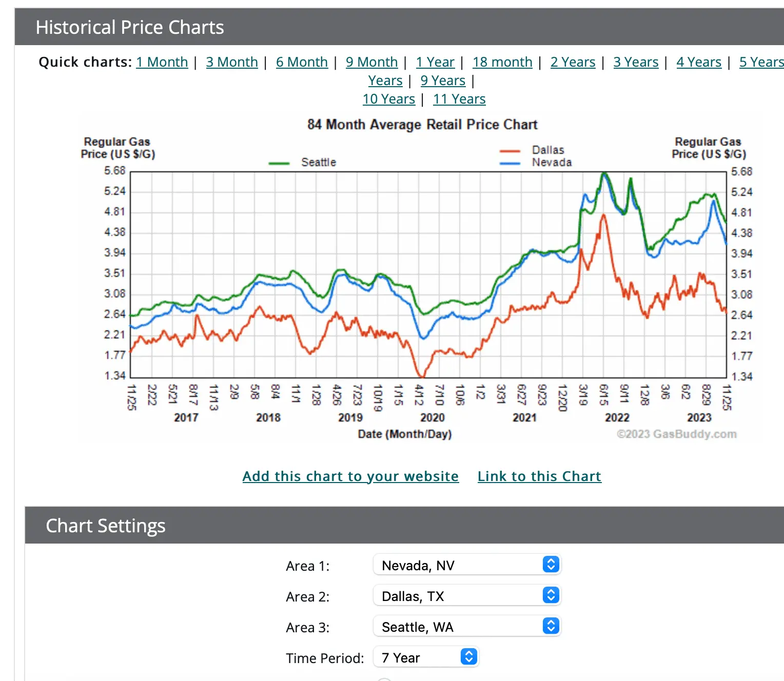
Task: View the 2 Years price chart
Action: (x=573, y=62)
